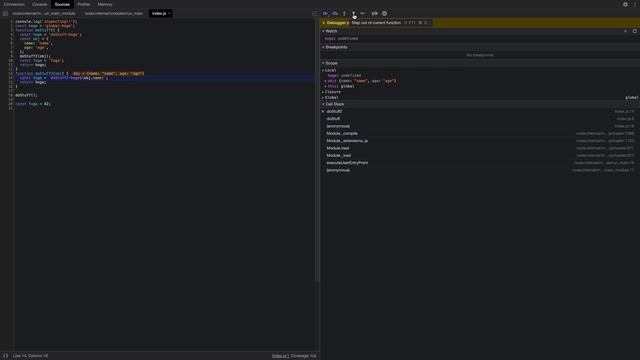The width and height of the screenshot is (640, 360).
Task: Step out of the current function
Action: (353, 13)
